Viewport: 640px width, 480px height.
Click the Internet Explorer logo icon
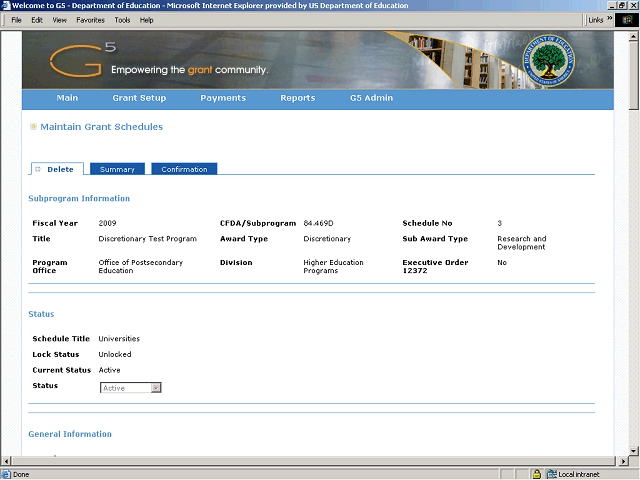(x=628, y=19)
